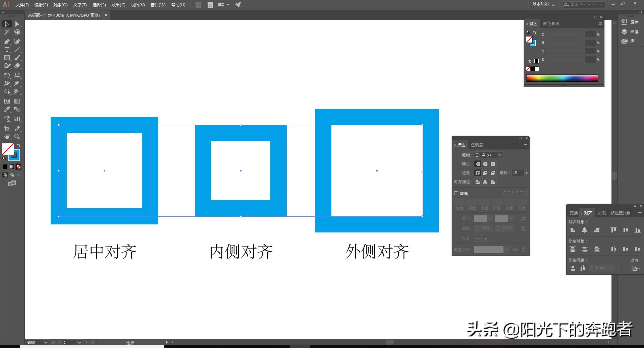Choose projecting cap for stroke endpoint
Image resolution: width=644 pixels, height=348 pixels.
(x=493, y=164)
